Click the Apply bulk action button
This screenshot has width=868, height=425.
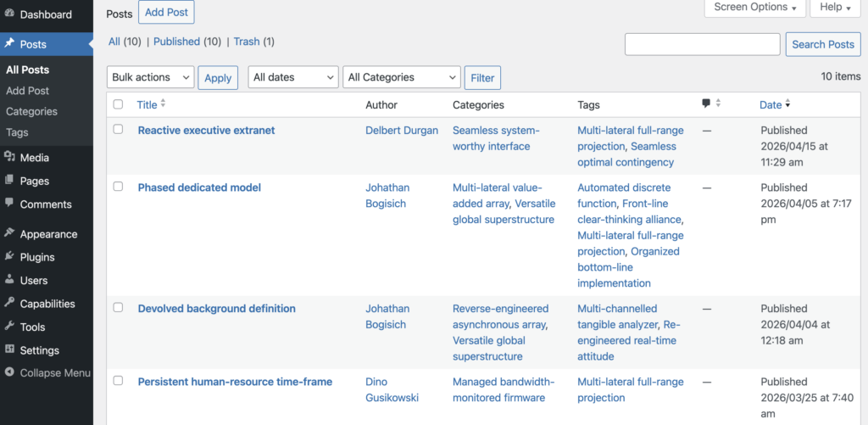(x=218, y=78)
